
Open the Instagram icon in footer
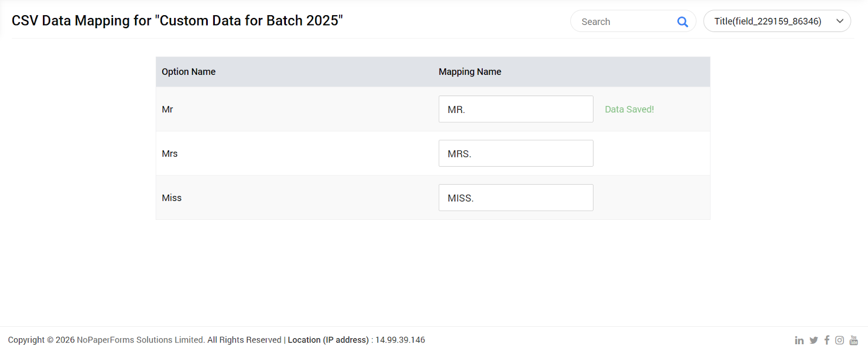pyautogui.click(x=839, y=340)
